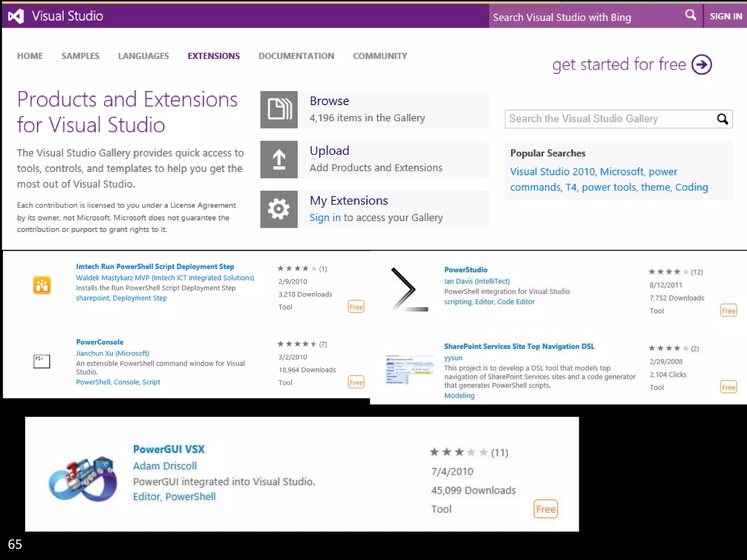The height and width of the screenshot is (560, 747).
Task: Open the LANGUAGES tab
Action: tap(143, 56)
